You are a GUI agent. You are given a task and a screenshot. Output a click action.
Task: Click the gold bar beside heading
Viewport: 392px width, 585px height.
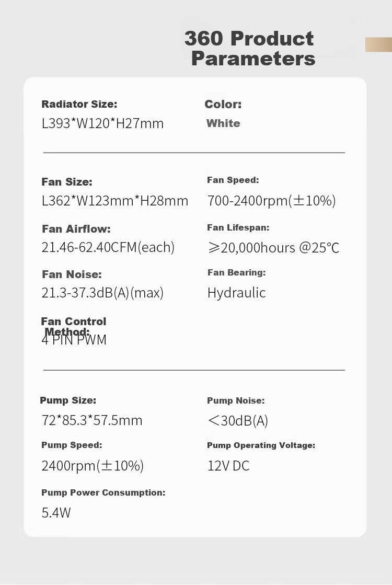(x=378, y=44)
